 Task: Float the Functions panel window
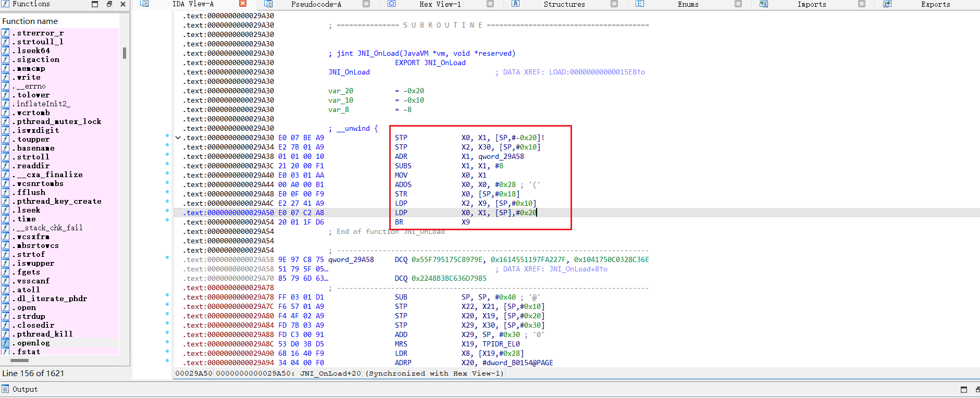(x=109, y=4)
